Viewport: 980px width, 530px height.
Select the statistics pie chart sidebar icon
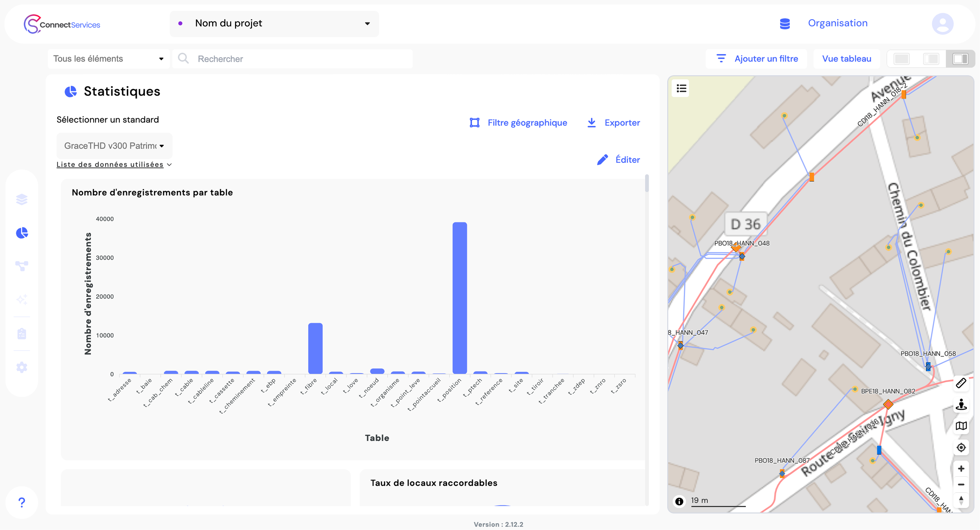click(22, 233)
